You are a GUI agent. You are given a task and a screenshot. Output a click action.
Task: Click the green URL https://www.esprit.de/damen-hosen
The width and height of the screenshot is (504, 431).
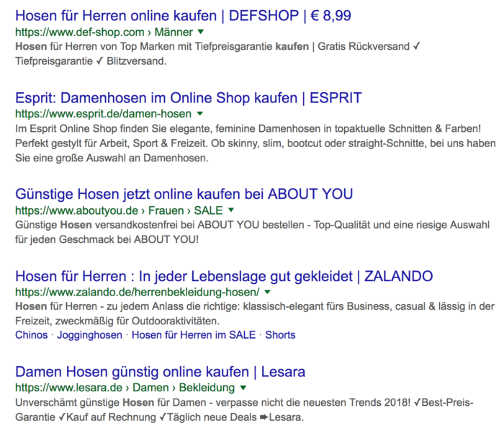[x=104, y=114]
